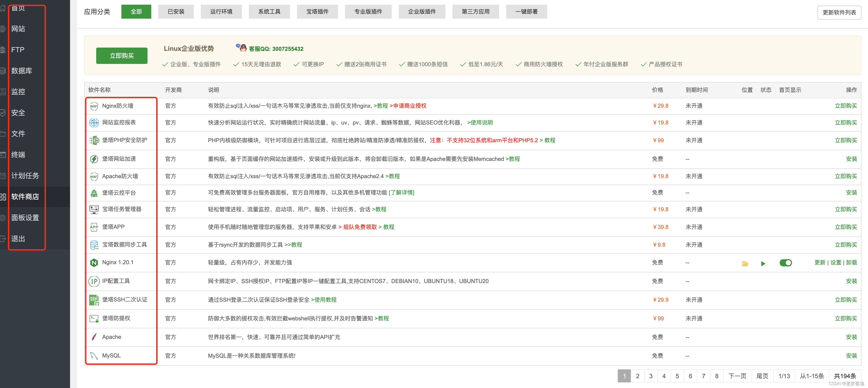Toggle Nginx homepage display switch
This screenshot has height=388, width=868.
pos(785,263)
